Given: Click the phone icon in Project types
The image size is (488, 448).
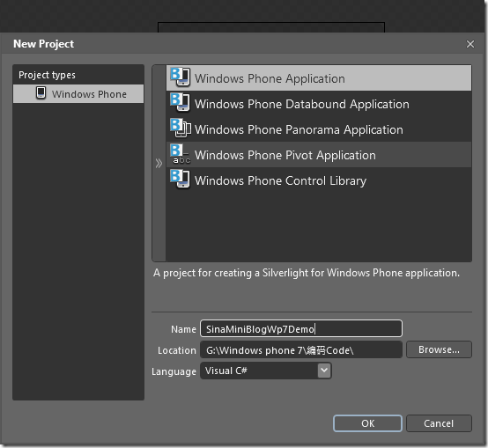Looking at the screenshot, I should [x=41, y=93].
